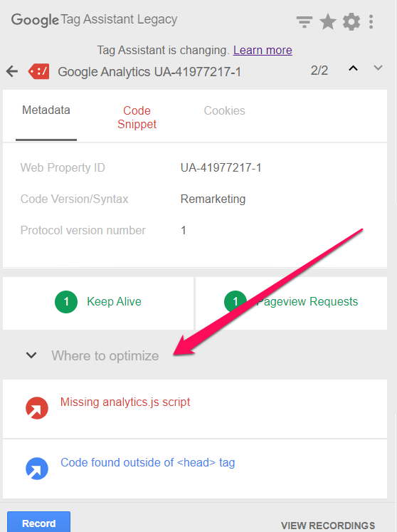Open the Learn more link
397x532 pixels.
coord(263,51)
